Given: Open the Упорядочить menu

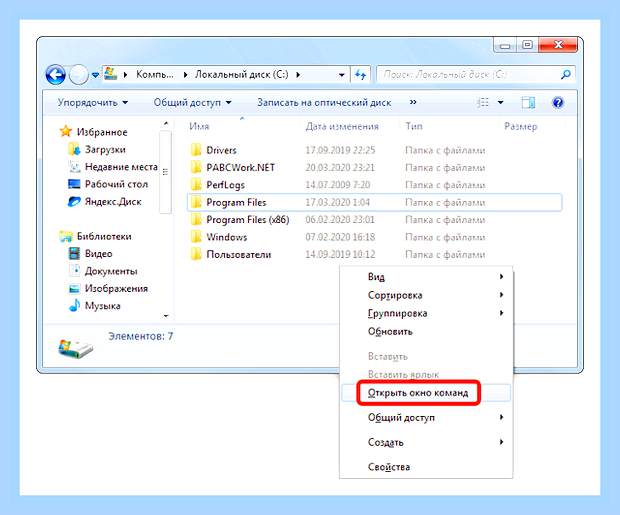Looking at the screenshot, I should pos(93,102).
